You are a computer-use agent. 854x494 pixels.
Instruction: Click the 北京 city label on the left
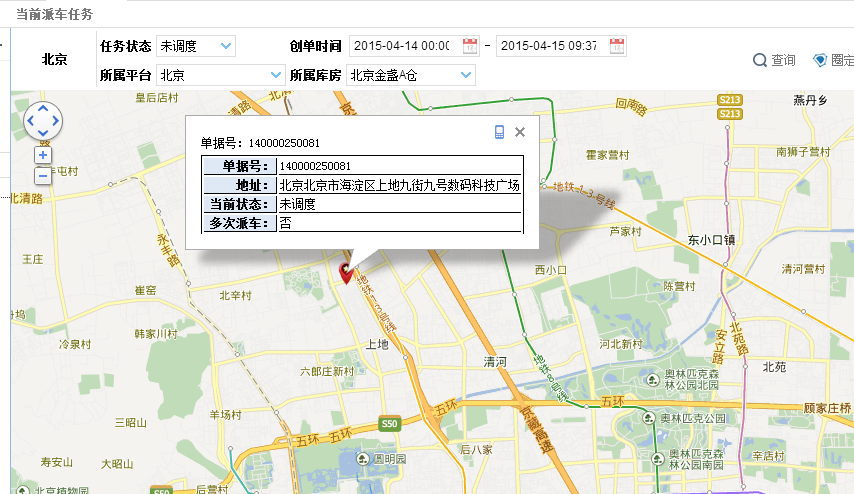tap(54, 59)
